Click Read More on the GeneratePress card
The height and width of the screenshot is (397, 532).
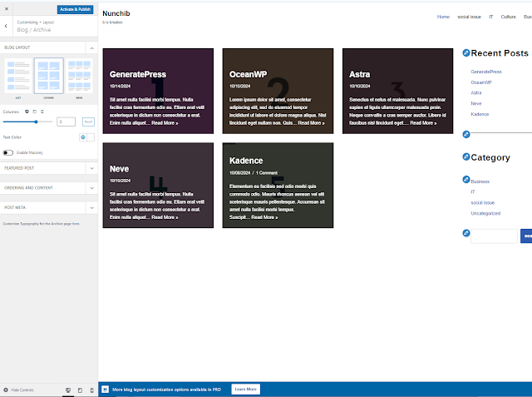click(165, 123)
